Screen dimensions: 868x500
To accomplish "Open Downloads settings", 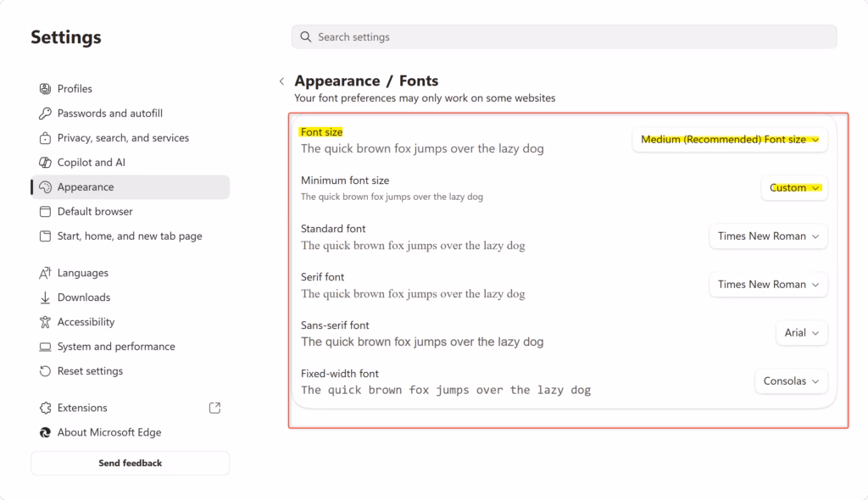I will tap(130, 297).
